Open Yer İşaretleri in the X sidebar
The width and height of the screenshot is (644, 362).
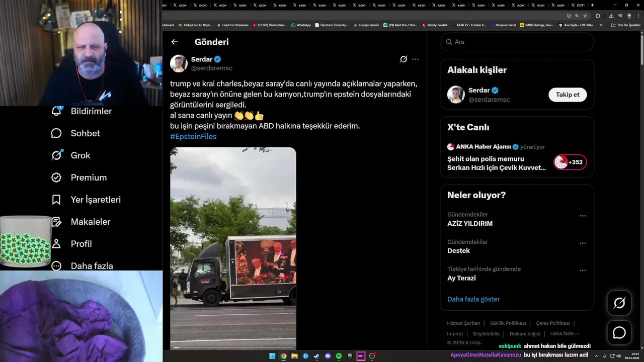pyautogui.click(x=86, y=200)
